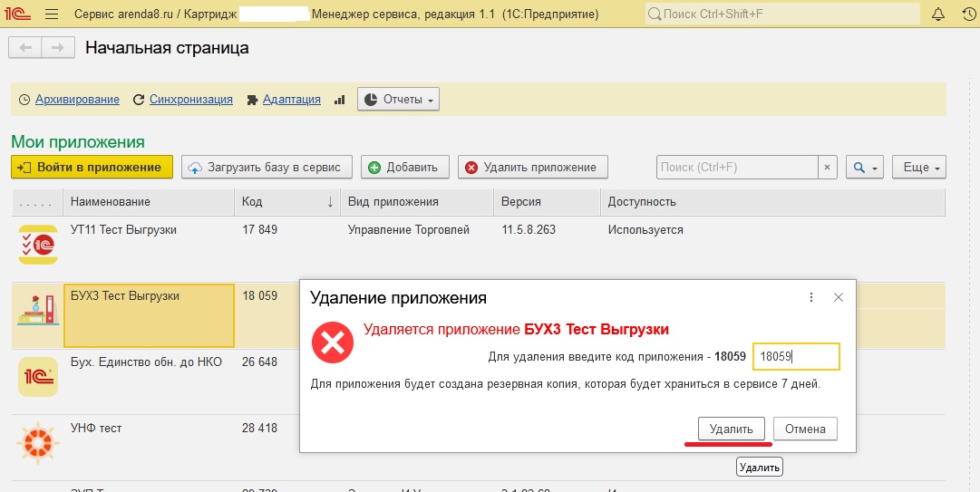
Task: Click the notifications bell icon
Action: [x=938, y=14]
